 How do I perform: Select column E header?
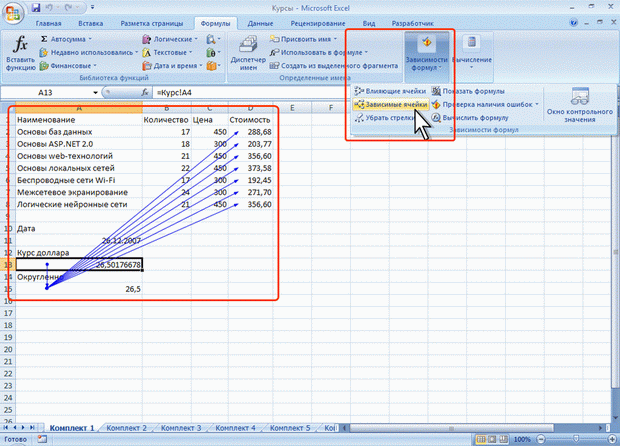tap(292, 108)
